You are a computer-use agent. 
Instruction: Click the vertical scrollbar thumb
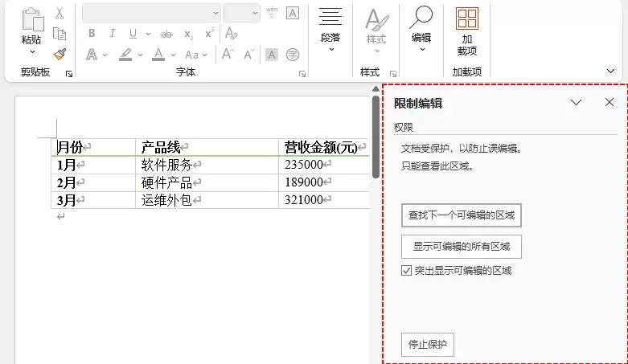coord(376,137)
